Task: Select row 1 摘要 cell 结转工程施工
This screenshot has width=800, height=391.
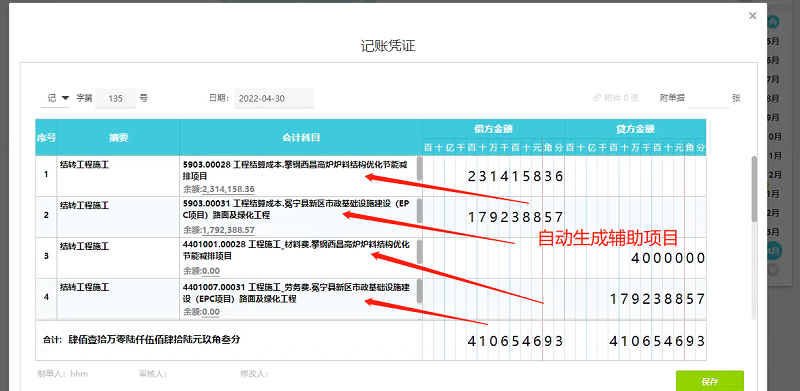Action: (118, 176)
